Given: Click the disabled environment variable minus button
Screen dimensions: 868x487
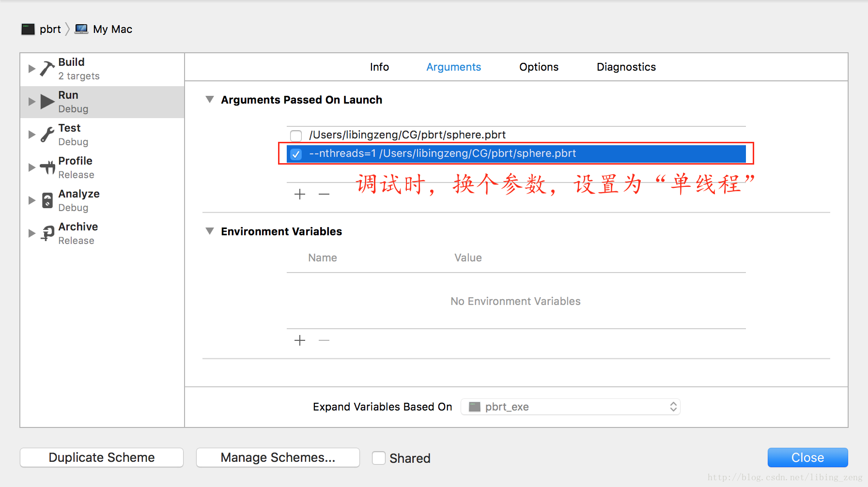Looking at the screenshot, I should pyautogui.click(x=324, y=340).
